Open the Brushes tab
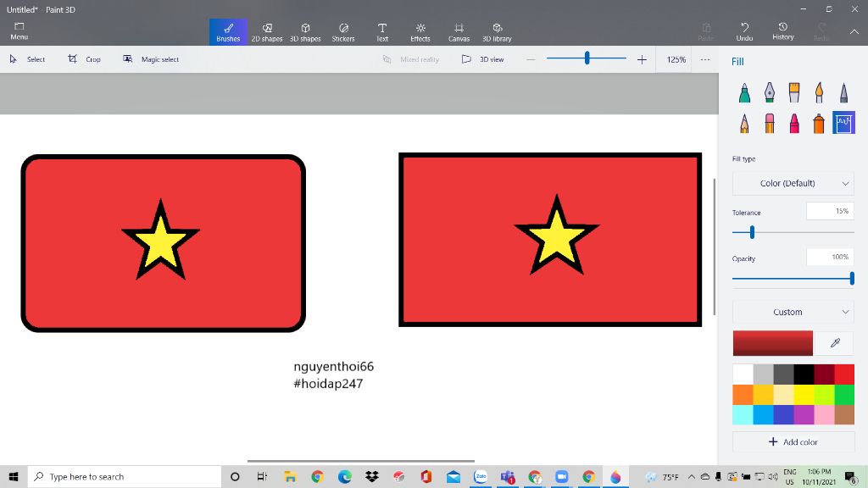This screenshot has height=488, width=868. click(228, 31)
